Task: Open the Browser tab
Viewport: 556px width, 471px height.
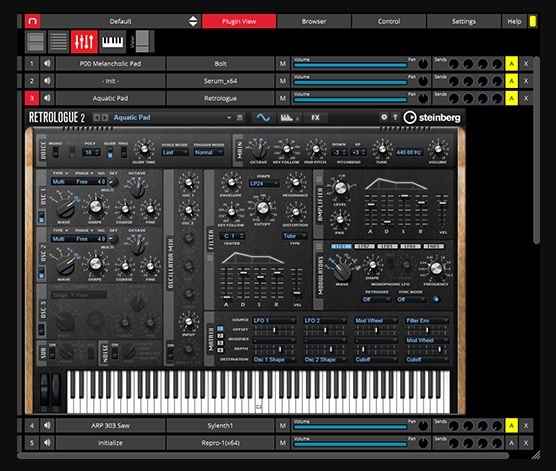Action: (314, 21)
